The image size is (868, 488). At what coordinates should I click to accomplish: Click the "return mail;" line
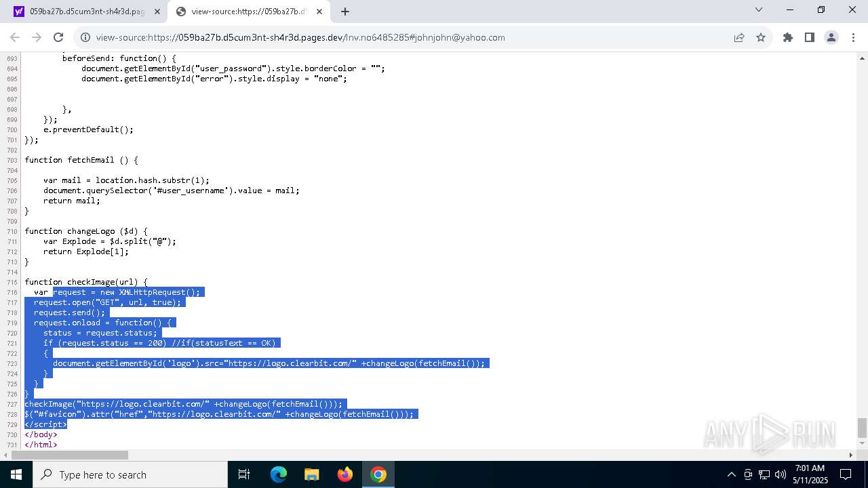point(72,201)
